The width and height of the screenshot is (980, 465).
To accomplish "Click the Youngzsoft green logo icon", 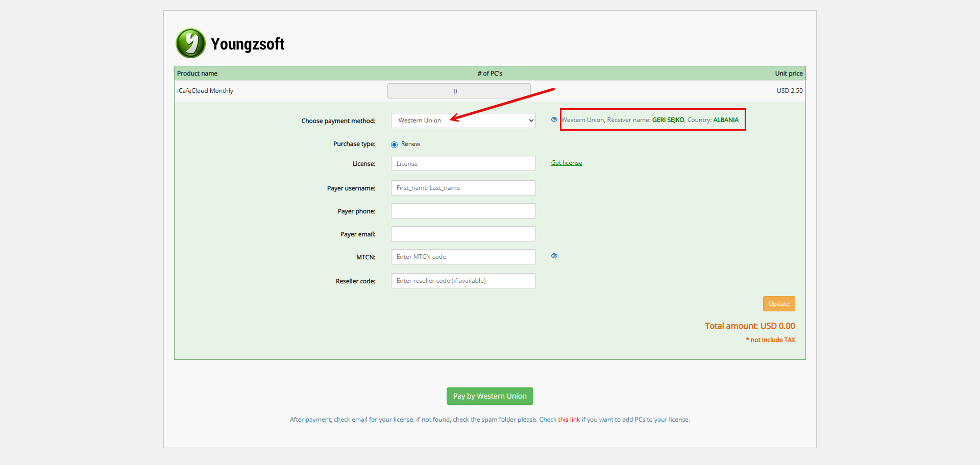I will [190, 43].
